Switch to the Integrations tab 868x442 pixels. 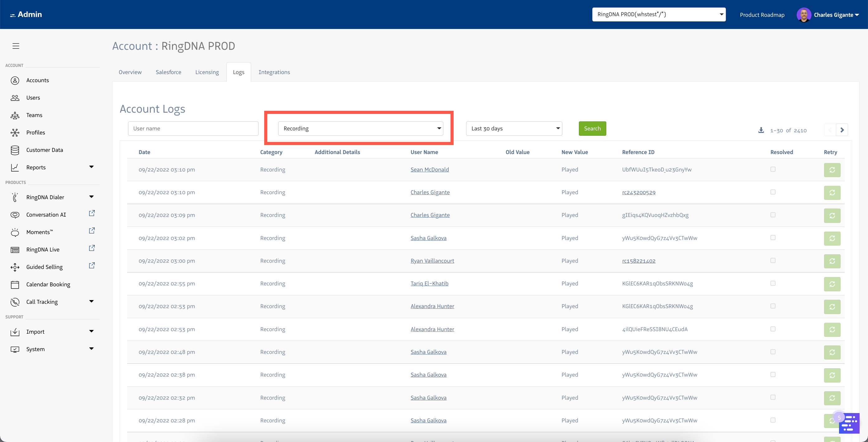274,72
